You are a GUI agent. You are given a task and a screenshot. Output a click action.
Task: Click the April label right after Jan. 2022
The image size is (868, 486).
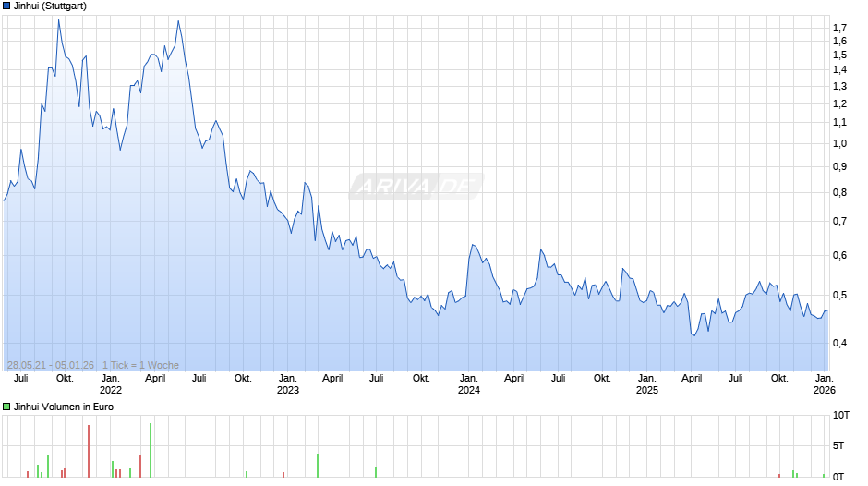coord(155,379)
